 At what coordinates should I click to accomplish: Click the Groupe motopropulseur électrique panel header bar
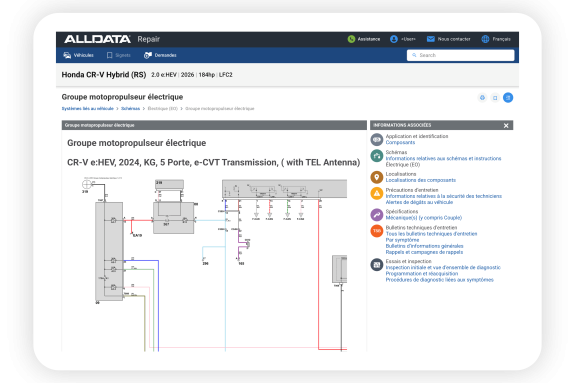[214, 125]
